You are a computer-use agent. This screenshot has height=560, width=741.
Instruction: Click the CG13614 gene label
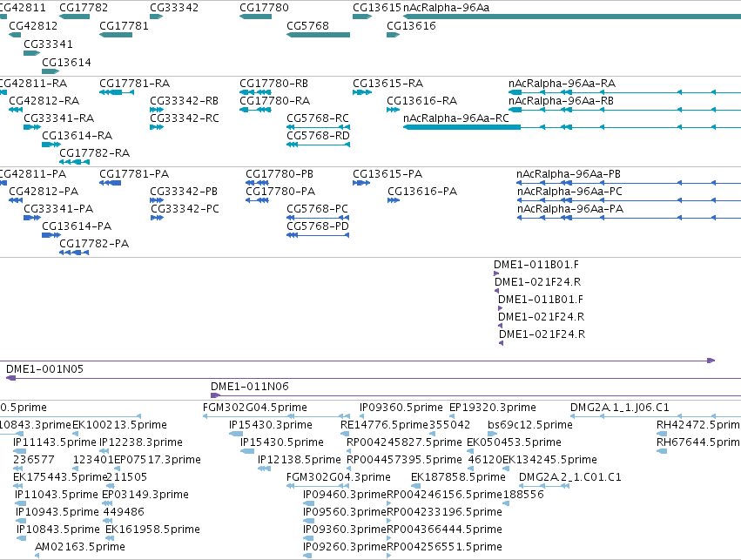coord(67,63)
